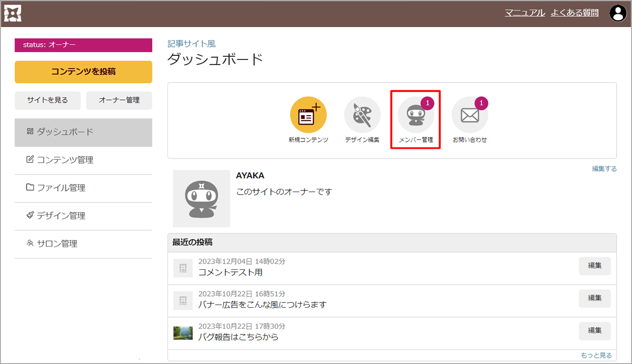Open the デザイン編集 palette icon
632x364 pixels.
(362, 115)
